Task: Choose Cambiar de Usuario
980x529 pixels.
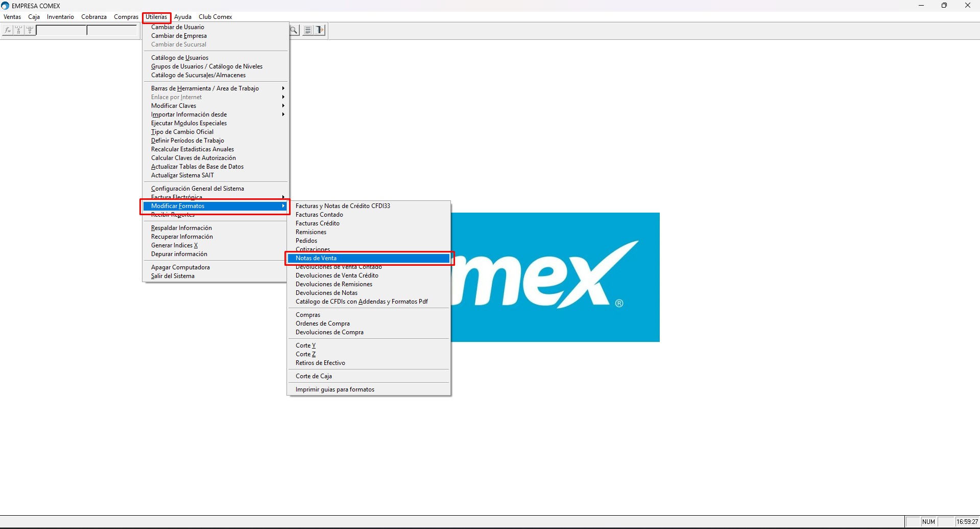Action: tap(216, 27)
